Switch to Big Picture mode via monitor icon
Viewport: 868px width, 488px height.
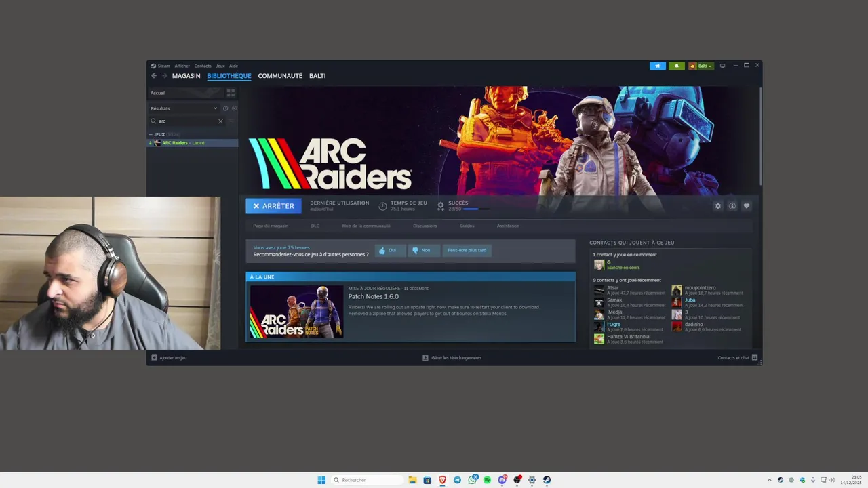pyautogui.click(x=723, y=66)
